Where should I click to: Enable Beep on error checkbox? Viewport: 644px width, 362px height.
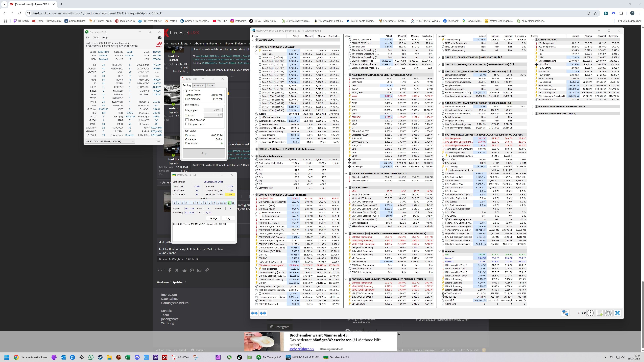click(x=187, y=120)
